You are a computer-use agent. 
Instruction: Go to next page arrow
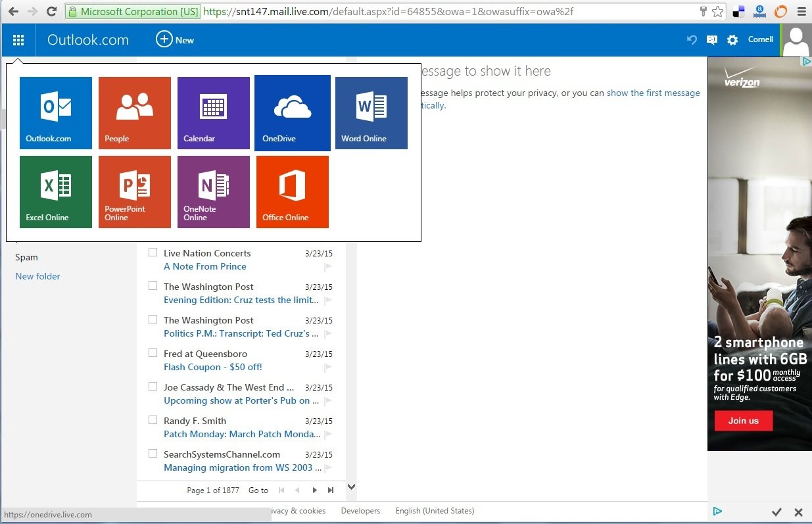[x=314, y=490]
